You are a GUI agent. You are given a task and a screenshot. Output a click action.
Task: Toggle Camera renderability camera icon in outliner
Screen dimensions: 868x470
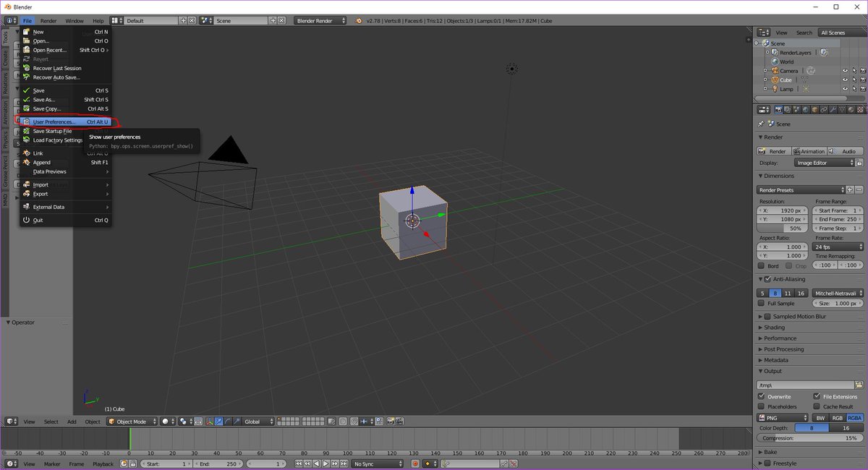click(x=862, y=71)
